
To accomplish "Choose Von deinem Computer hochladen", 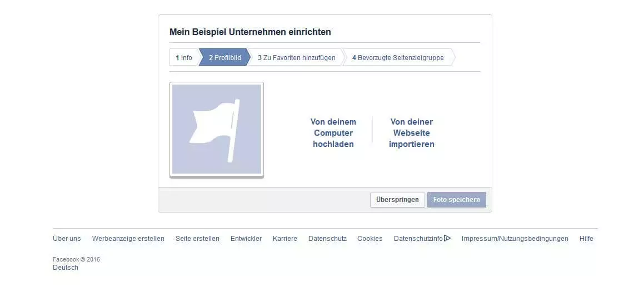I will (x=333, y=133).
